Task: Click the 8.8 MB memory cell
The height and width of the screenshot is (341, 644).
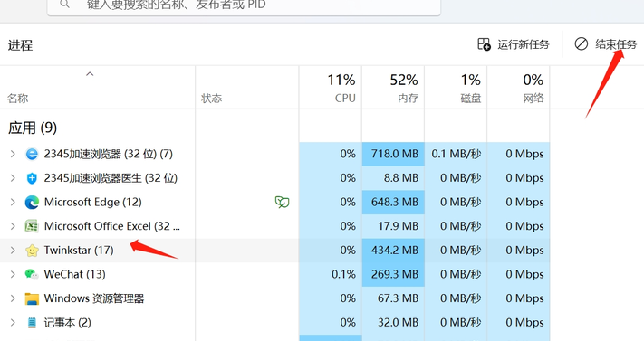Action: [x=393, y=178]
